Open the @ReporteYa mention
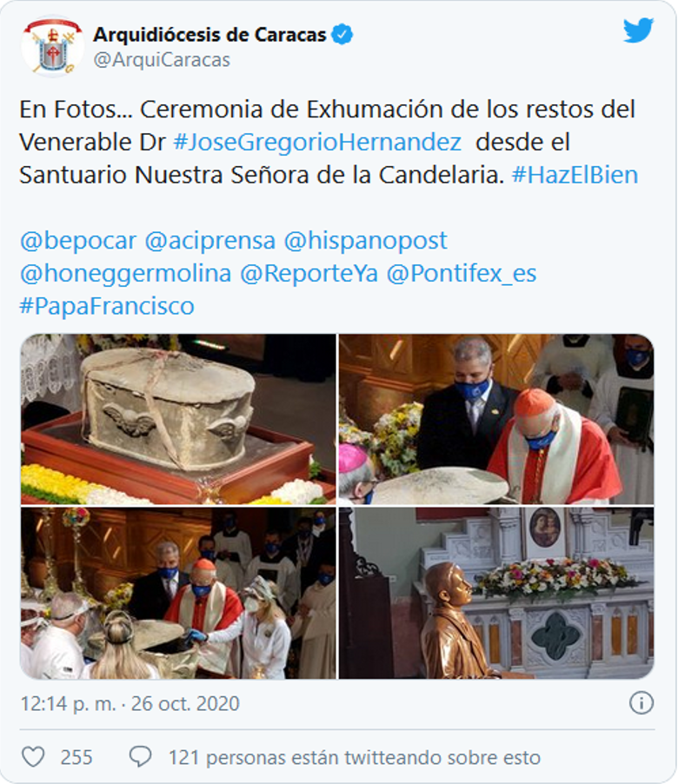 point(309,274)
